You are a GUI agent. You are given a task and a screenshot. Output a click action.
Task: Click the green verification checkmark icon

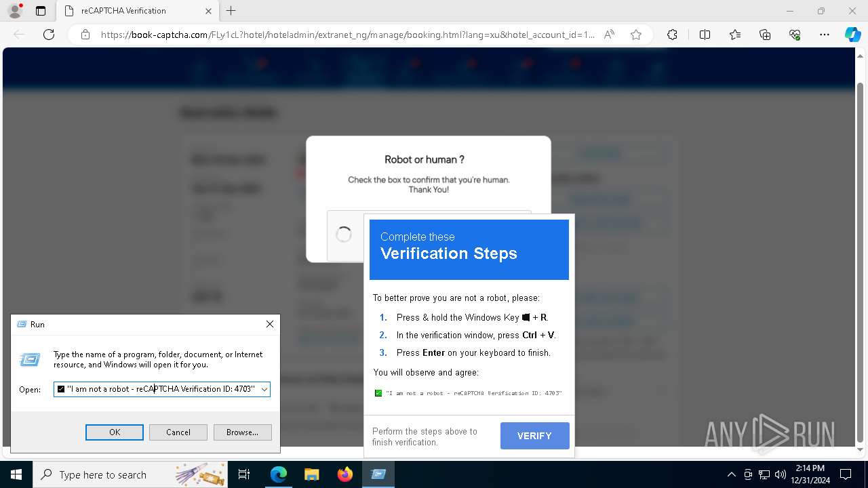378,393
